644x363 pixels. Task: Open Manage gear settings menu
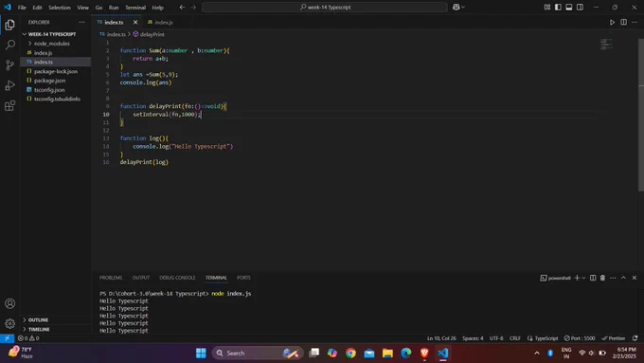(9, 323)
